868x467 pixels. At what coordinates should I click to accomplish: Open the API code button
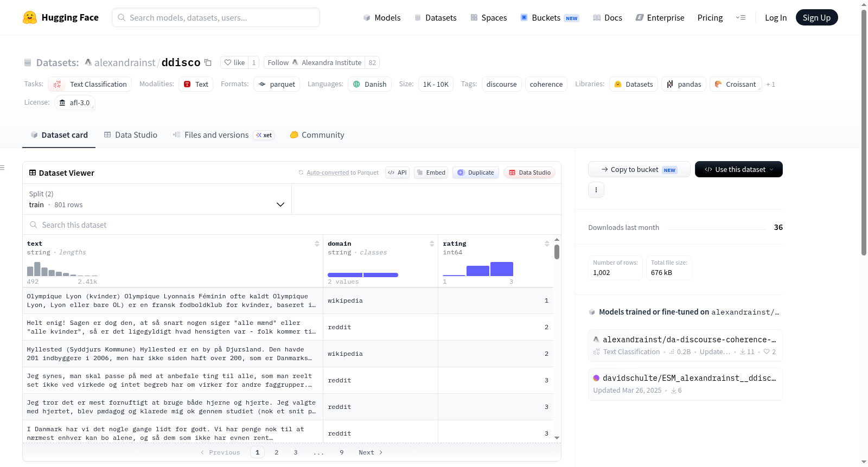click(x=397, y=172)
